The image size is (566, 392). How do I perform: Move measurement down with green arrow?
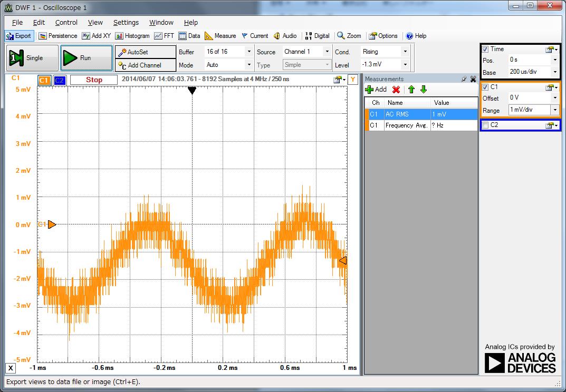point(423,90)
